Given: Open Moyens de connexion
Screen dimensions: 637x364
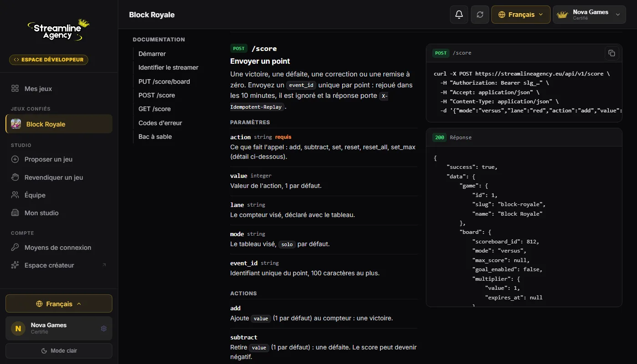Looking at the screenshot, I should click(59, 248).
